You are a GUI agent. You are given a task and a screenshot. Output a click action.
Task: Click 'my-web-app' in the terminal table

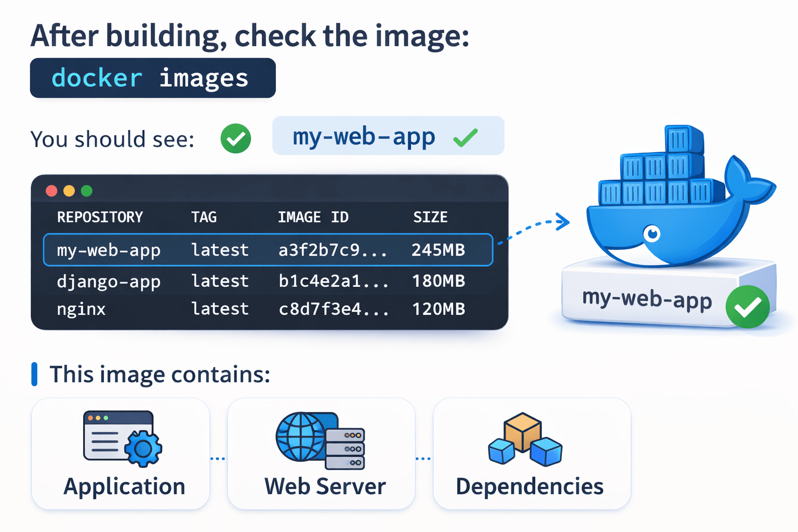(x=109, y=250)
